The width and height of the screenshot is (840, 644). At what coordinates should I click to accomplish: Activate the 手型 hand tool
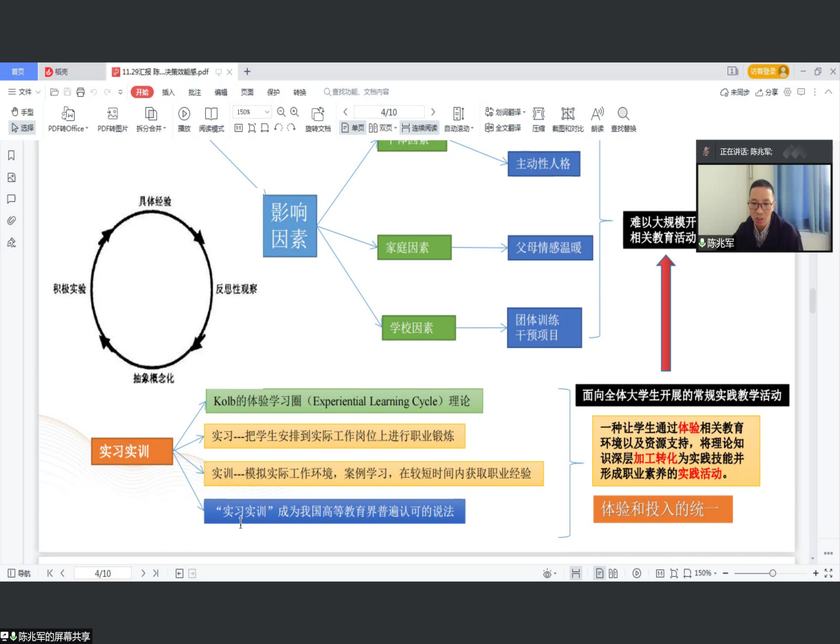coord(22,112)
